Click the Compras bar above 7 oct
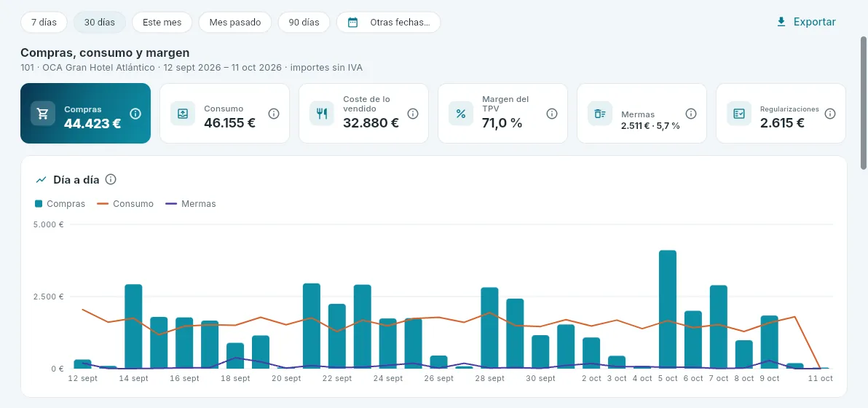 (x=719, y=327)
